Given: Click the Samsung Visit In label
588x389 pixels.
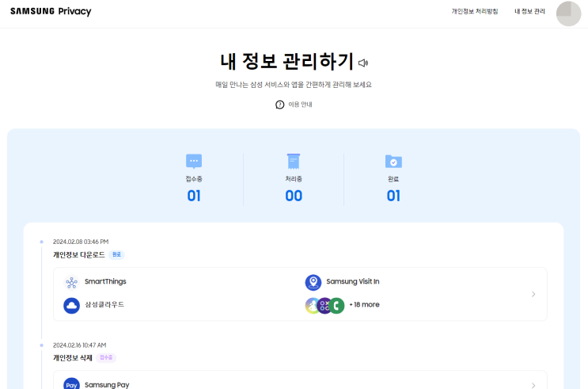Looking at the screenshot, I should (352, 281).
